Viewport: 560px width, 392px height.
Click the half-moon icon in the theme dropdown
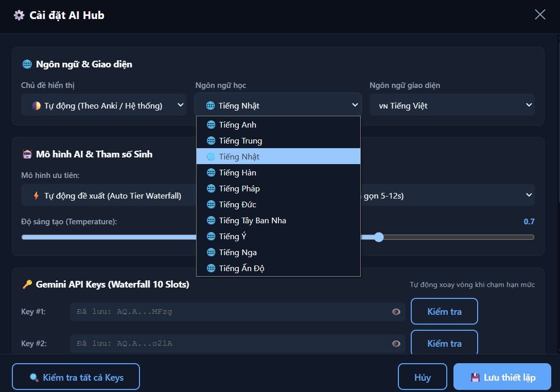(37, 105)
